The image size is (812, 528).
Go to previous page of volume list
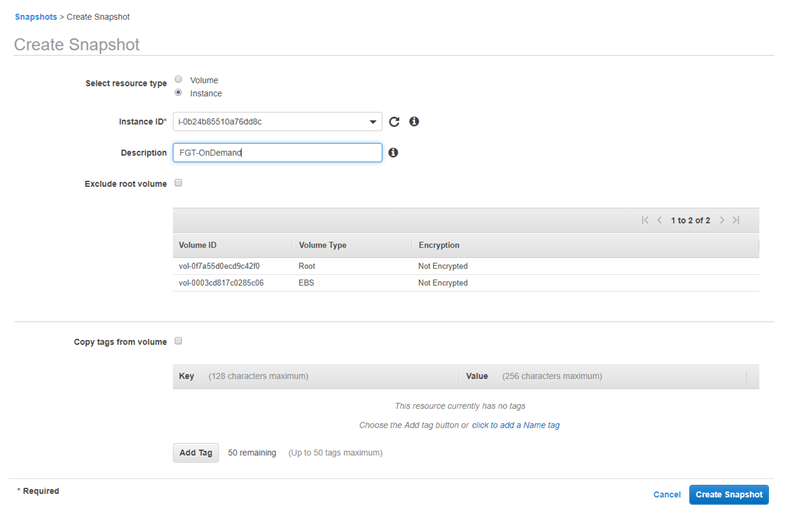[660, 220]
